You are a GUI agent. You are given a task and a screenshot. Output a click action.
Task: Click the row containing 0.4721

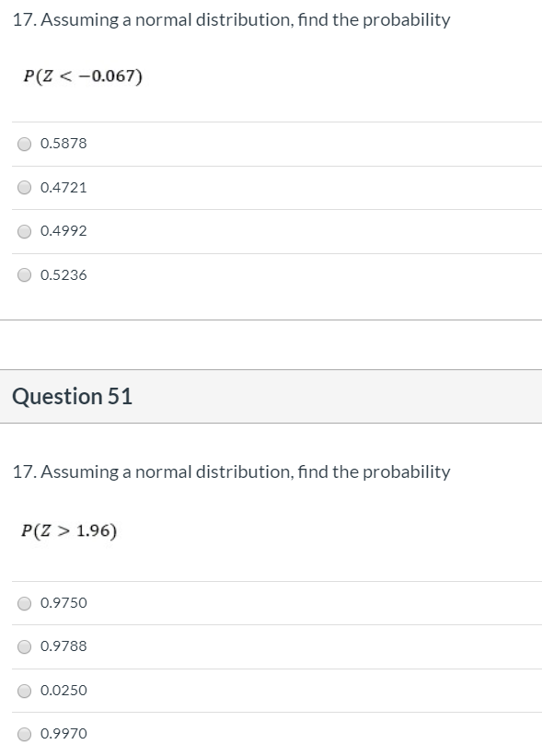pos(271,187)
